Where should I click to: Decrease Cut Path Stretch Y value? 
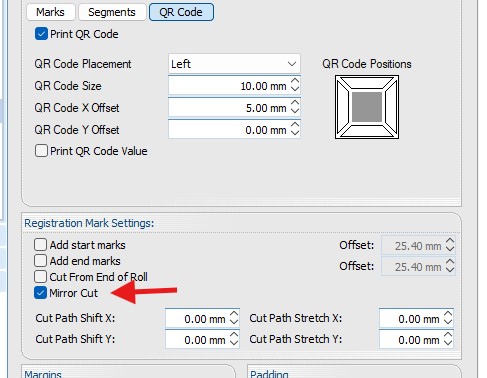(448, 344)
